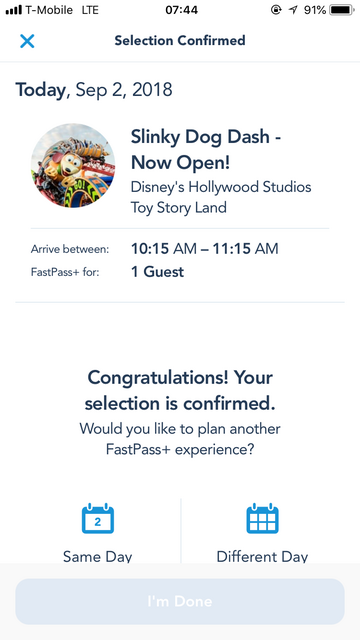Image resolution: width=360 pixels, height=640 pixels.
Task: Open the Slinky Dog Dash thumbnail image
Action: click(x=73, y=165)
